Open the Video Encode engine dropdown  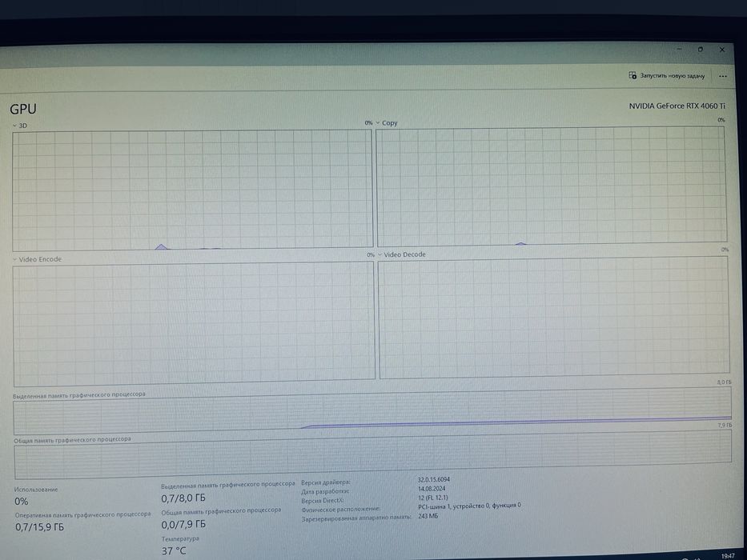[14, 259]
